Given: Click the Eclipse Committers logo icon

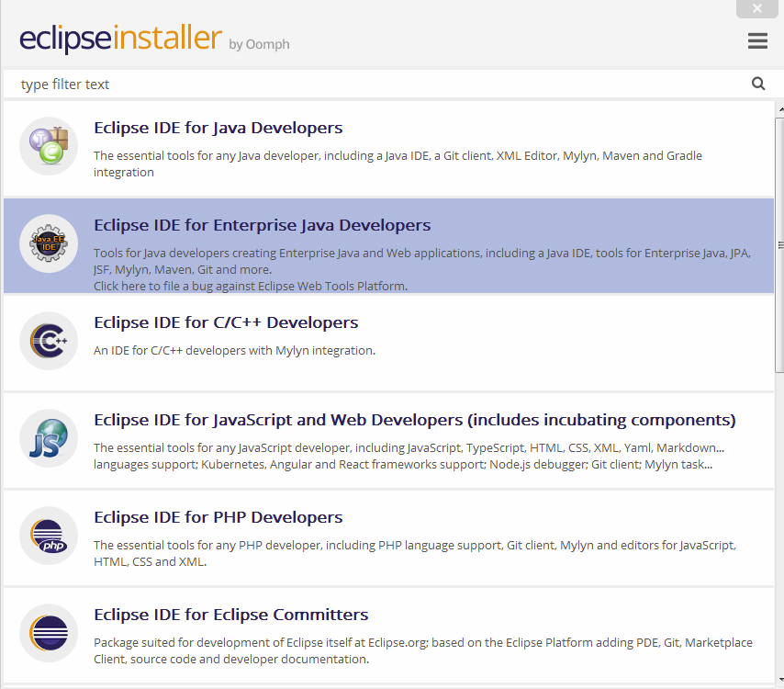Looking at the screenshot, I should 49,633.
